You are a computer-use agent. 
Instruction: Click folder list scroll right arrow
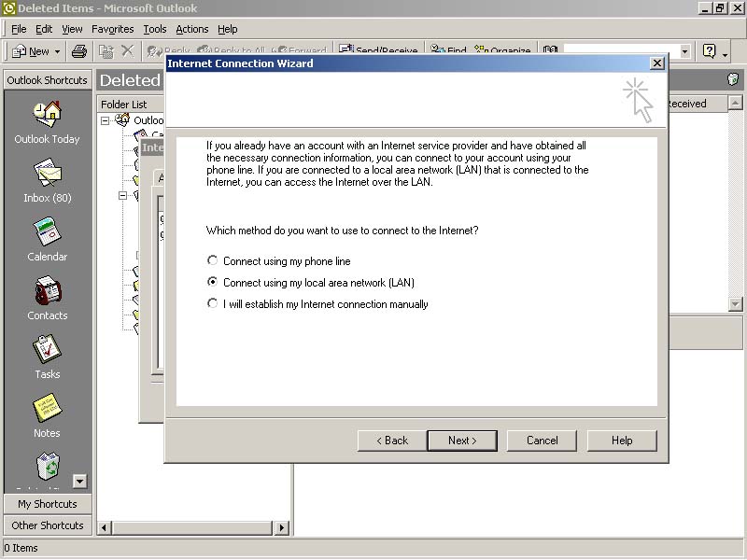pos(282,527)
